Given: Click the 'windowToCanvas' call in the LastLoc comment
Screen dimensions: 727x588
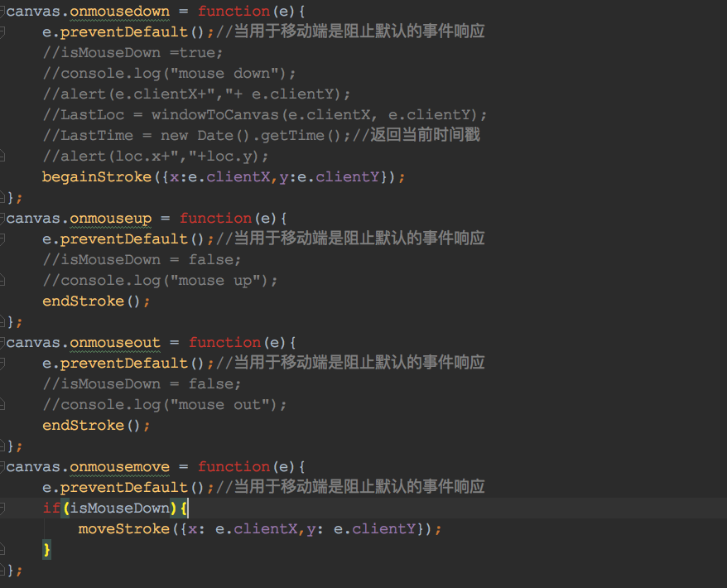Looking at the screenshot, I should pos(214,114).
